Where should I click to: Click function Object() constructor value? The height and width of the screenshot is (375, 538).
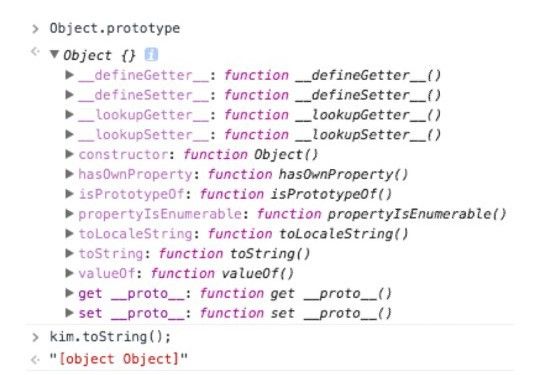click(251, 155)
